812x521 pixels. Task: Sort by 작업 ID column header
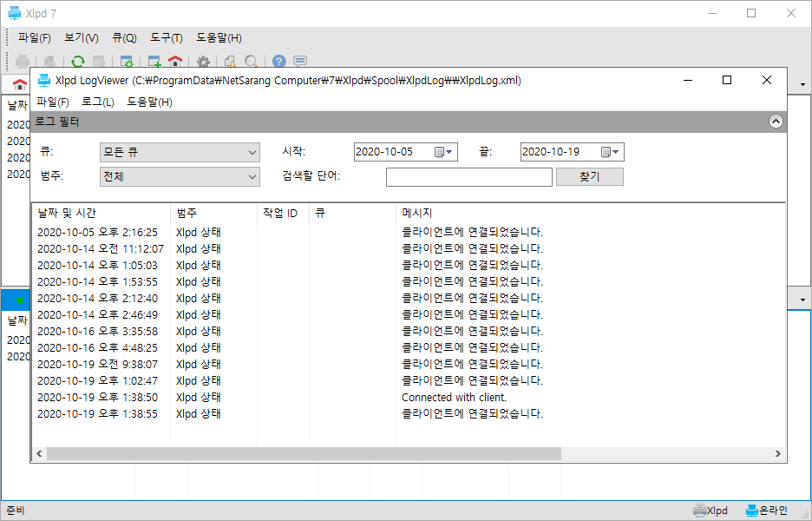coord(284,213)
